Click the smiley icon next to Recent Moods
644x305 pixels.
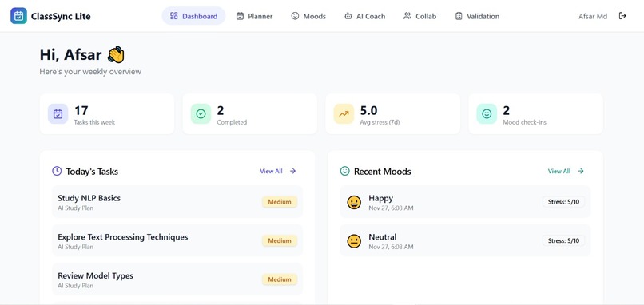344,171
